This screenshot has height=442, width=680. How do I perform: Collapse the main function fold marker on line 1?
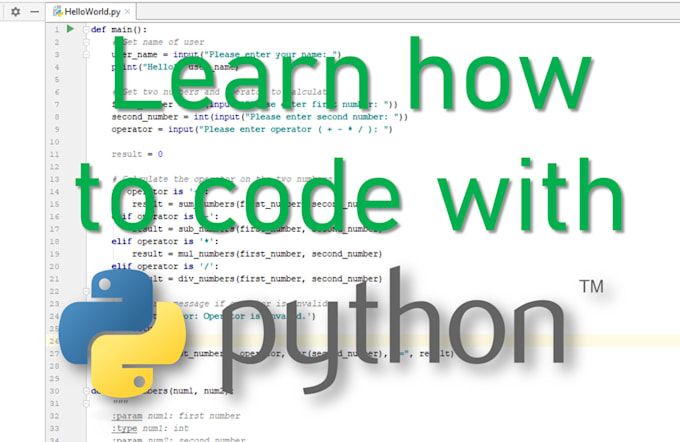point(86,29)
